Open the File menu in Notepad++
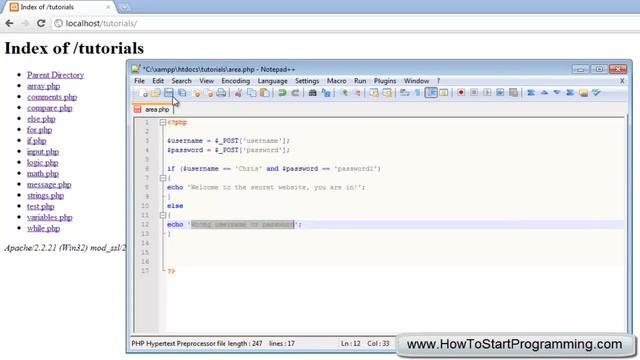Image resolution: width=640 pixels, height=360 pixels. click(x=139, y=81)
